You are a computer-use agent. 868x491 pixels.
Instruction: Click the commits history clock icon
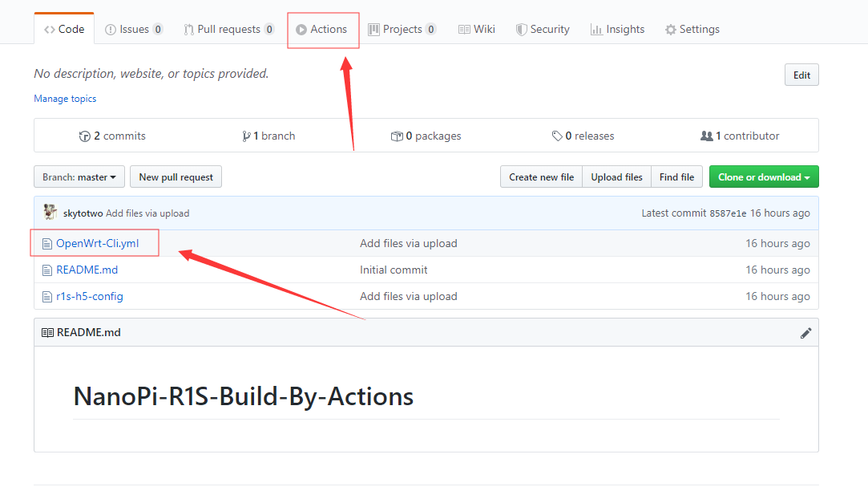click(x=85, y=136)
